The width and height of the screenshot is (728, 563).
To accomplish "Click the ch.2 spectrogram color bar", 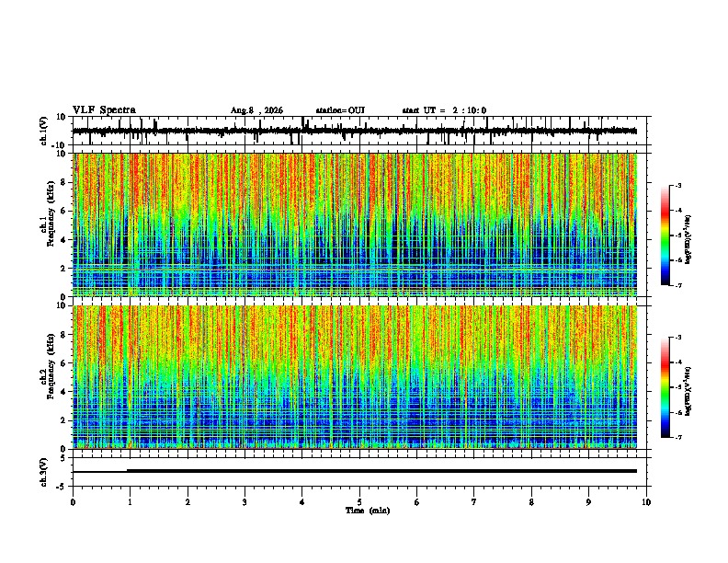I will pos(665,387).
